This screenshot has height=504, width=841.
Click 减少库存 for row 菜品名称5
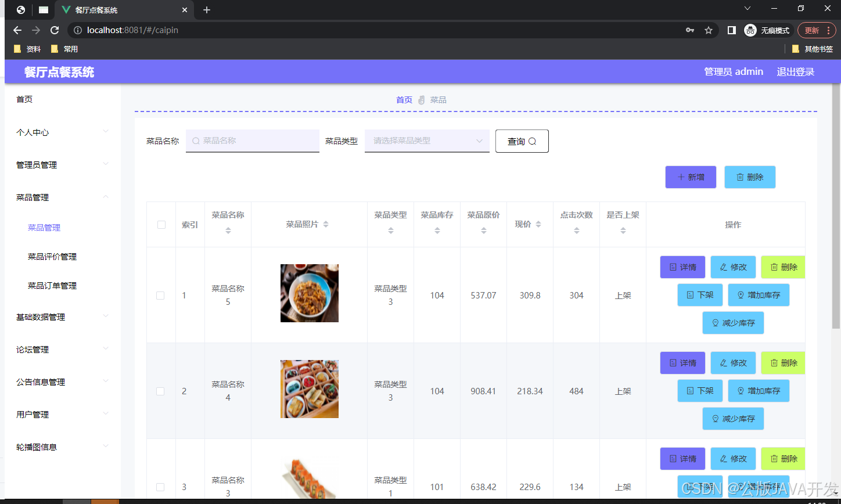(733, 323)
